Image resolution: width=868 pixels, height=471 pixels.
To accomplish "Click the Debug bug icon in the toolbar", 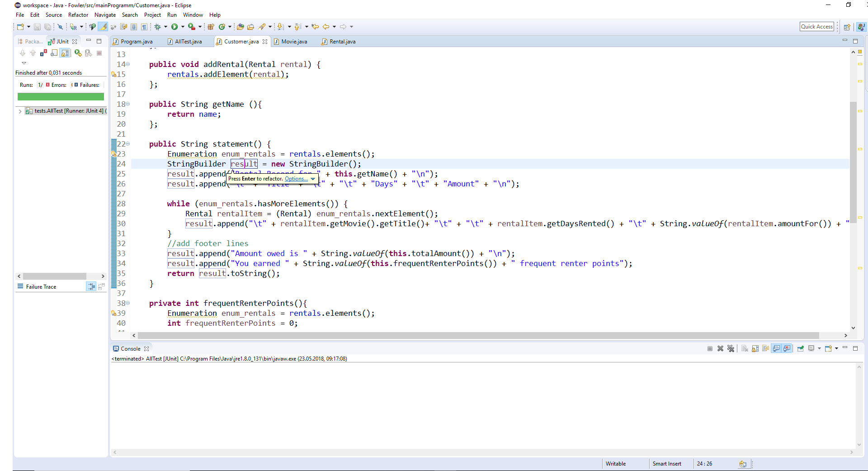I will 157,27.
